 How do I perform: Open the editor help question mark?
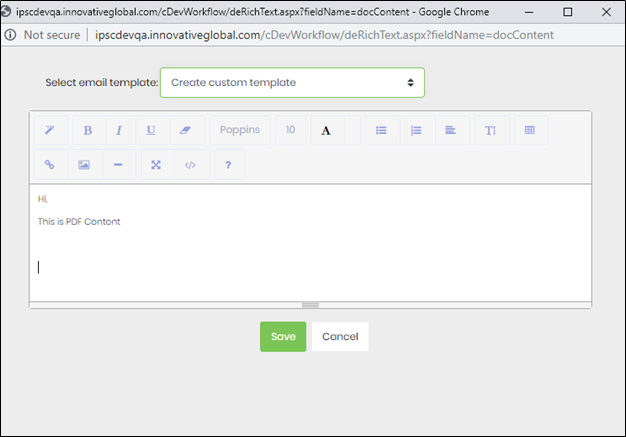(x=230, y=164)
